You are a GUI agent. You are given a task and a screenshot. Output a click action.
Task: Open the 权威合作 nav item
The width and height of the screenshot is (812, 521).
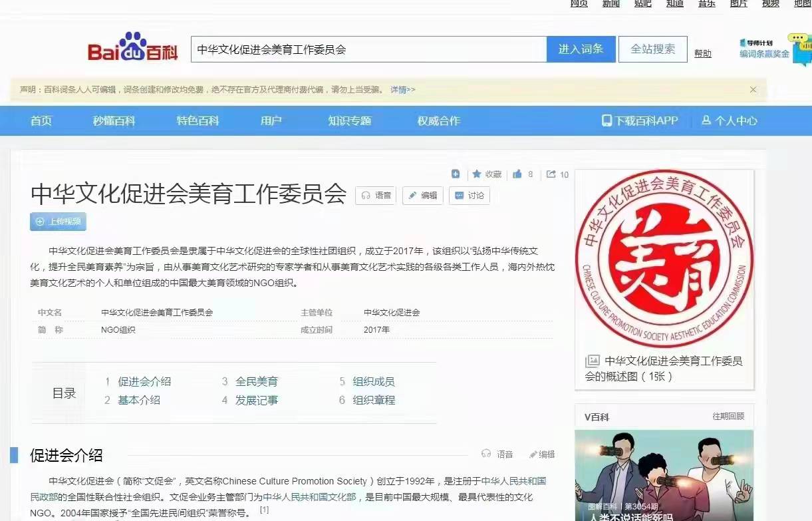(439, 120)
